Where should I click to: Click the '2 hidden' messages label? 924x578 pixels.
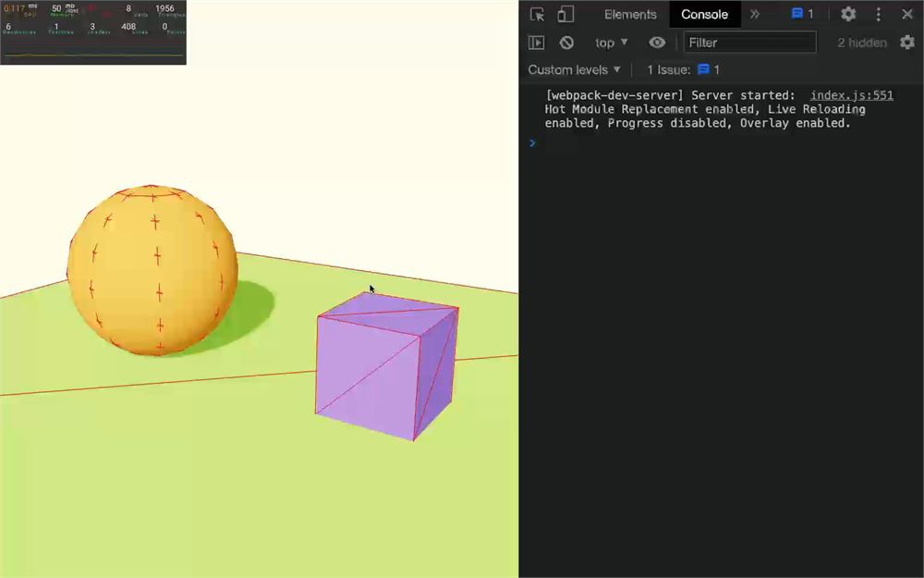point(862,43)
